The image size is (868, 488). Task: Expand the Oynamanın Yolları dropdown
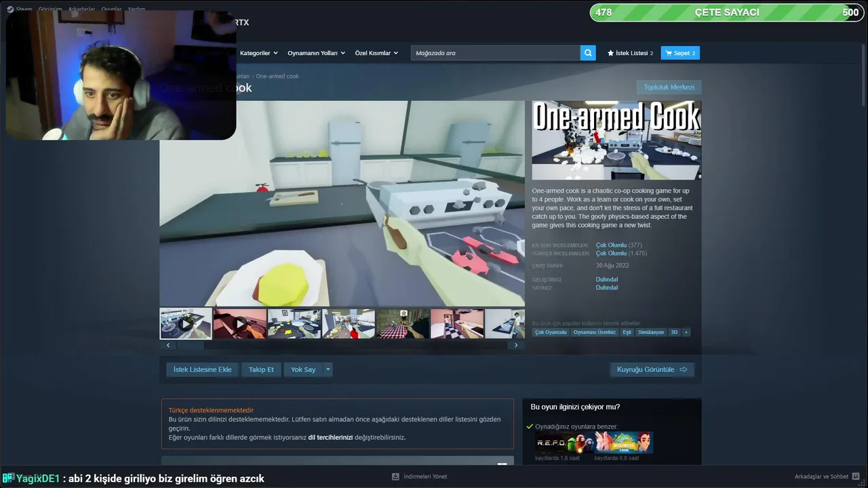point(316,53)
